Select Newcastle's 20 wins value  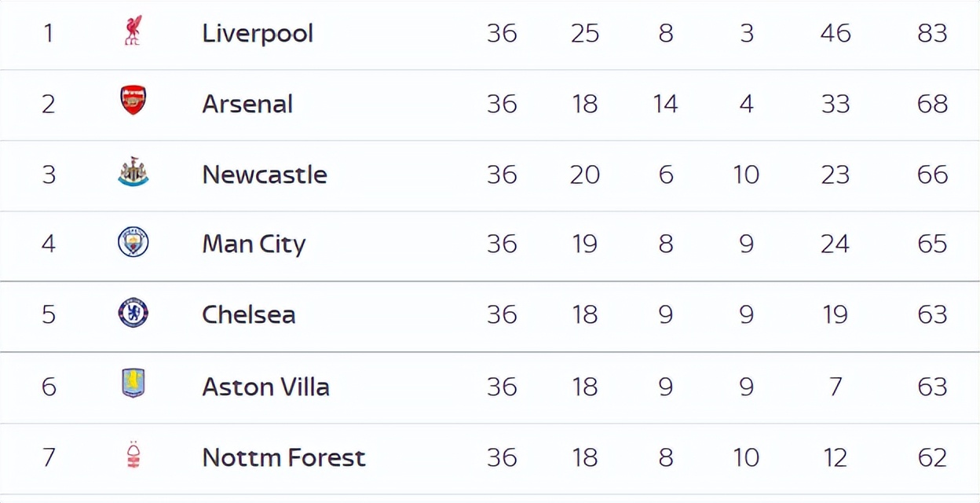click(585, 174)
